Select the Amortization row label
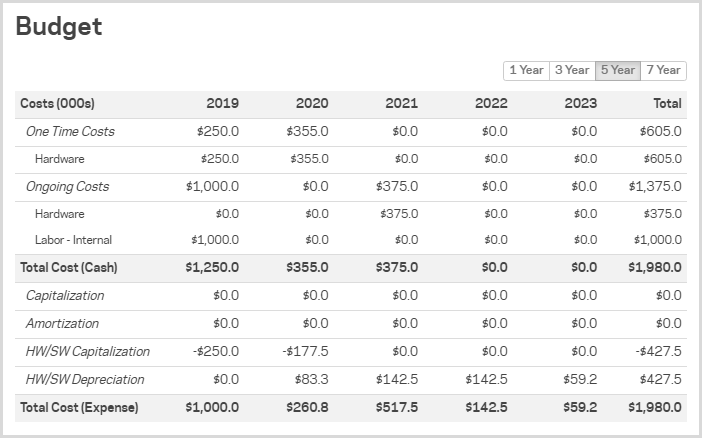The image size is (702, 438). tap(62, 323)
